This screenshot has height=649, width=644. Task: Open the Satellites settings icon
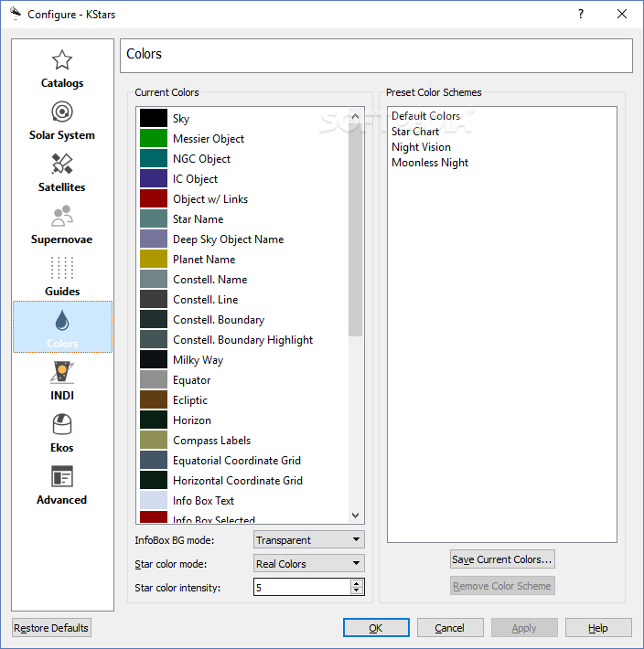(62, 164)
